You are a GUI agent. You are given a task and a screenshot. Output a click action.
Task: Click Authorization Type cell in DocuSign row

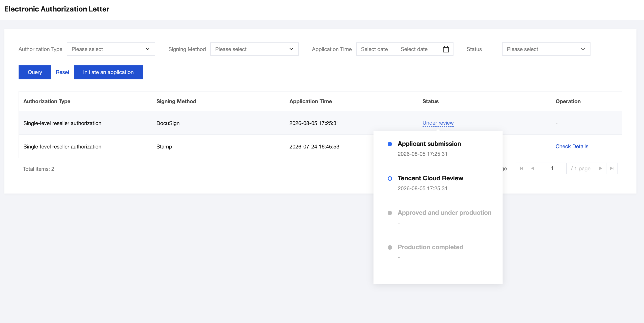[x=62, y=123]
